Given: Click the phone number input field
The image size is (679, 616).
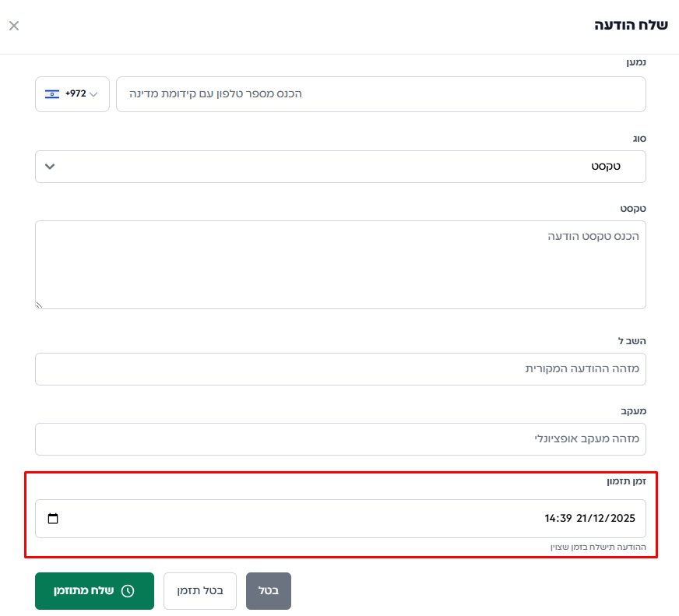Looking at the screenshot, I should (380, 94).
